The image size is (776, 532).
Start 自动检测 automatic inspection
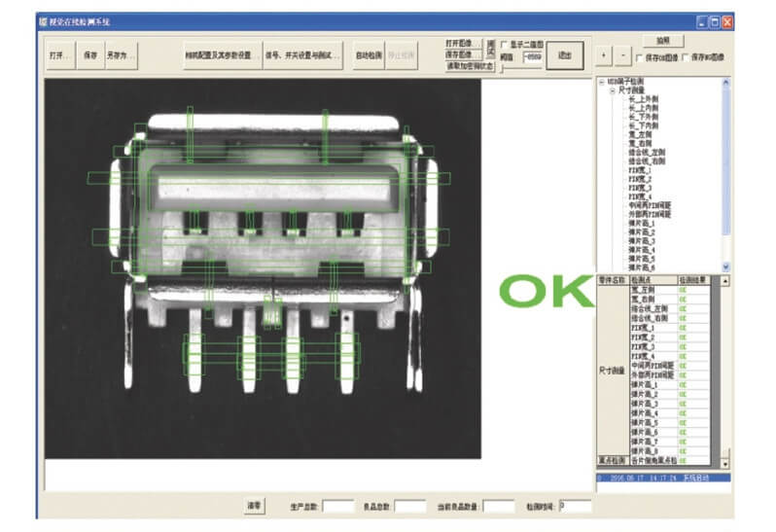pos(369,55)
